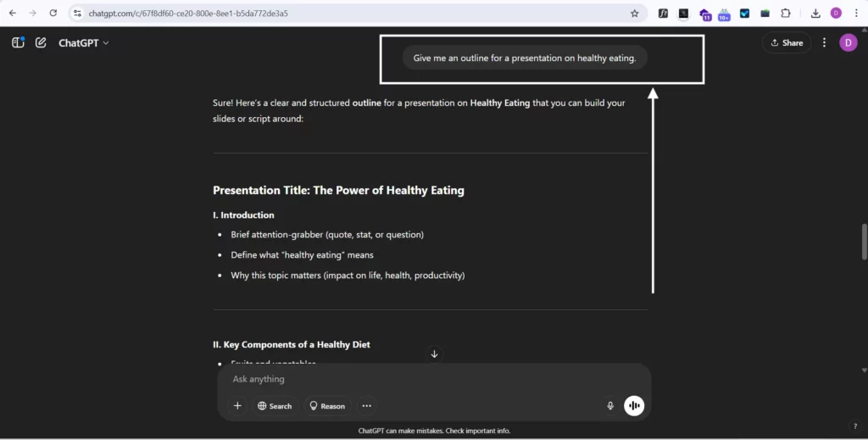Open the purple user profile avatar menu
Screen dimensions: 868x440
pos(848,42)
